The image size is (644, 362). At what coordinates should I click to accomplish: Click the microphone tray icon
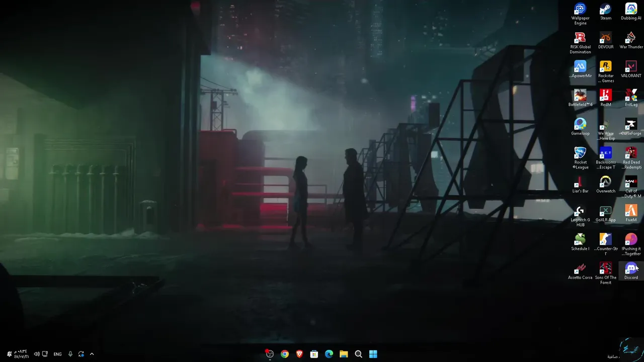pyautogui.click(x=70, y=354)
